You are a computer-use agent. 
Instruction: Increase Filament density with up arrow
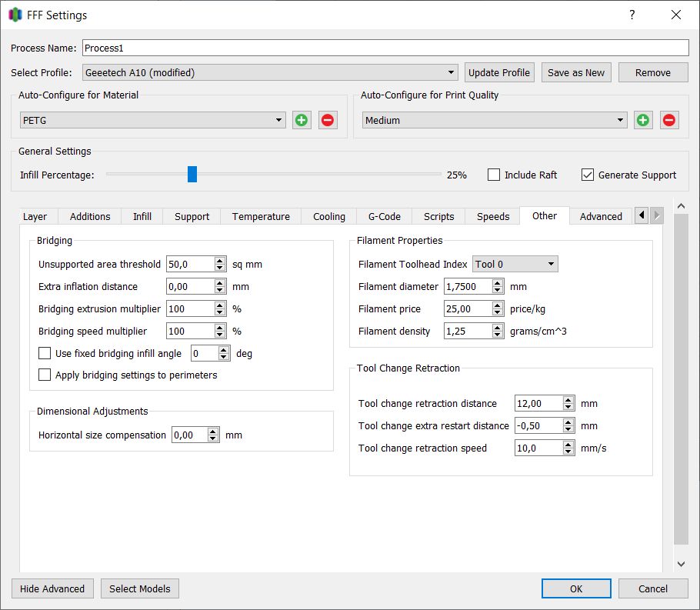tap(498, 328)
